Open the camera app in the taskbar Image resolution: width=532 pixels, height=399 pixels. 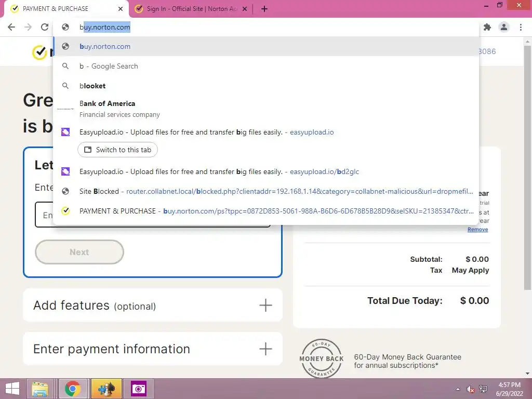[138, 389]
